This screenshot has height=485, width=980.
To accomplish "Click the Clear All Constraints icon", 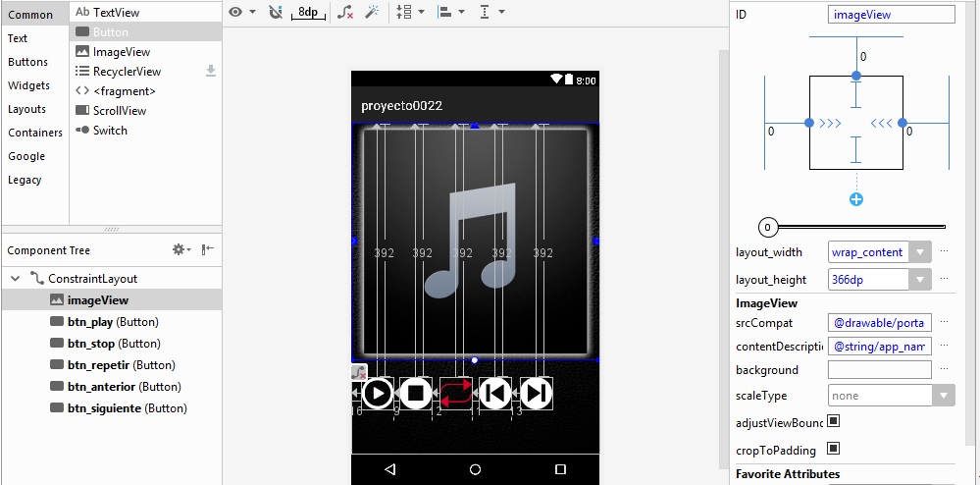I will coord(344,13).
